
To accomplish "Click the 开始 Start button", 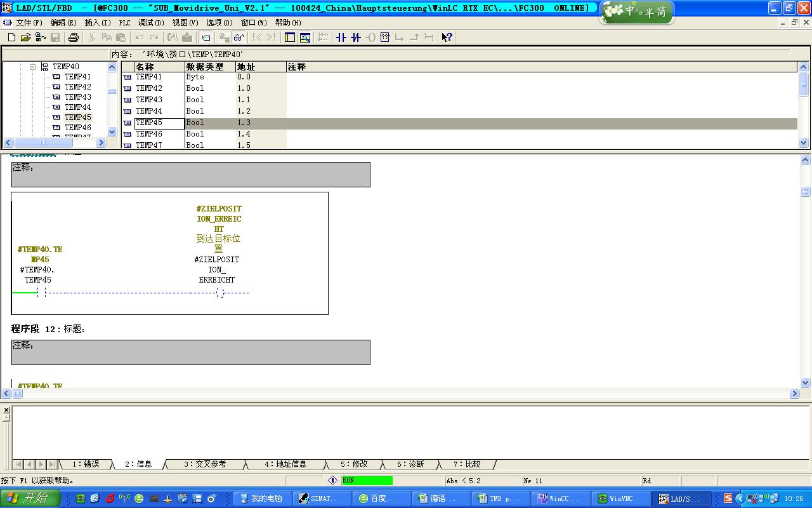I will coord(30,498).
